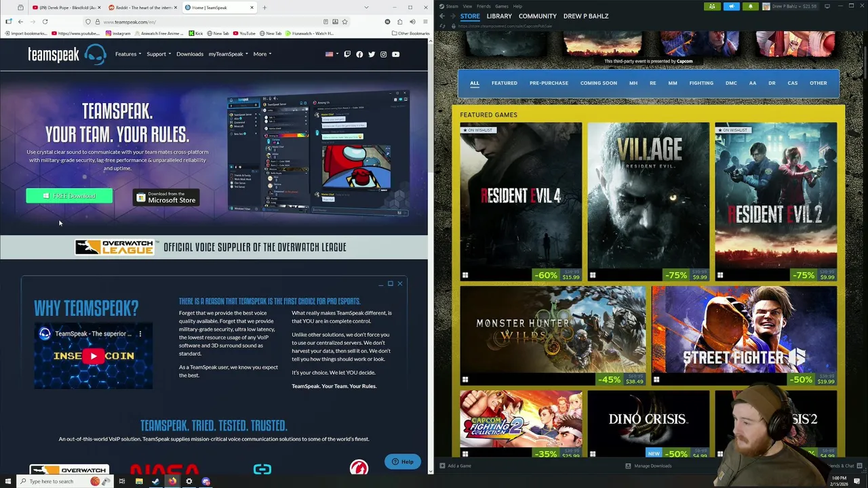Play the TeamSpeak YouTube video
The height and width of the screenshot is (488, 868).
(x=93, y=356)
